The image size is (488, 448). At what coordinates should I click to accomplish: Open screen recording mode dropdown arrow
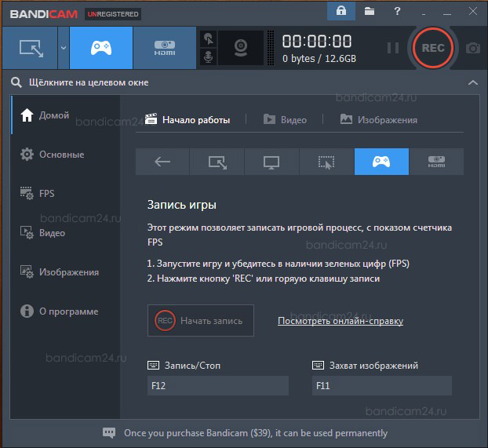coord(64,48)
